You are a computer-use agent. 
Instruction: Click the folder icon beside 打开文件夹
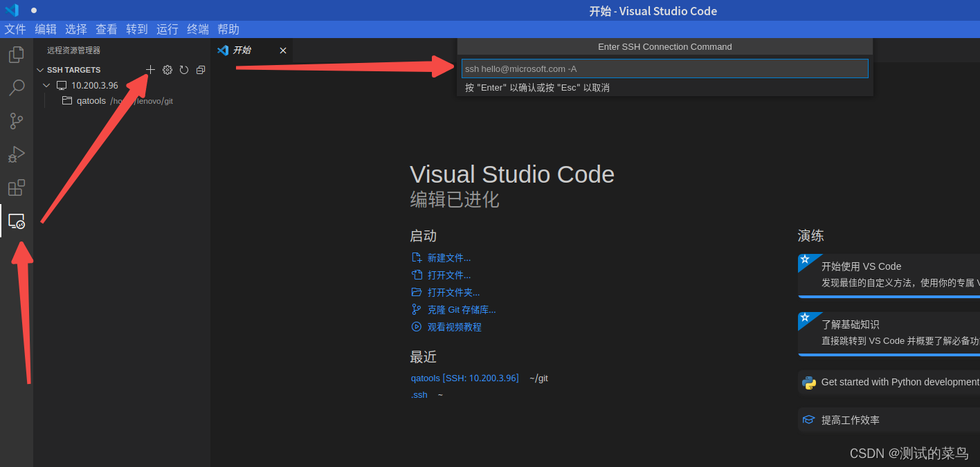point(417,293)
